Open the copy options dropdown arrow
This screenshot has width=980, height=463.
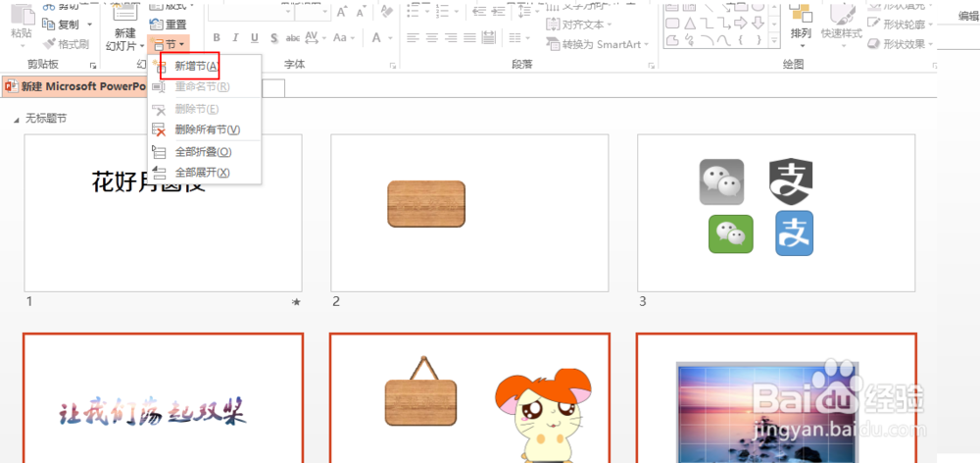click(89, 24)
